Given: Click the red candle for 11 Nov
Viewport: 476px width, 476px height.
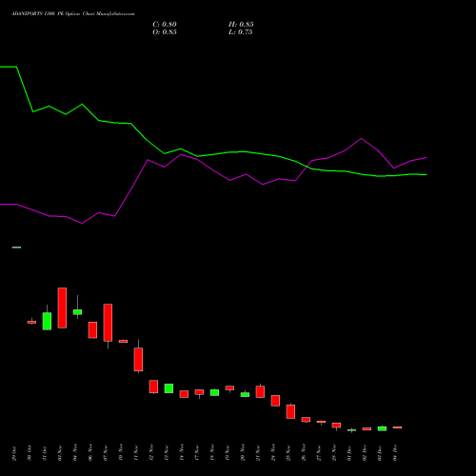Looking at the screenshot, I should tap(138, 359).
